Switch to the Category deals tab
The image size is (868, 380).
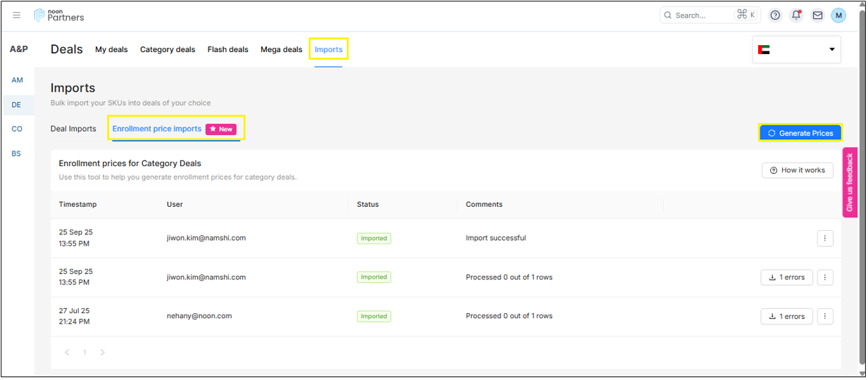pos(168,50)
